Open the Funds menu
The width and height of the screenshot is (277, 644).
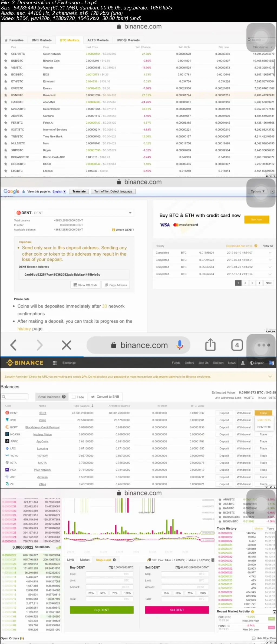pyautogui.click(x=176, y=363)
